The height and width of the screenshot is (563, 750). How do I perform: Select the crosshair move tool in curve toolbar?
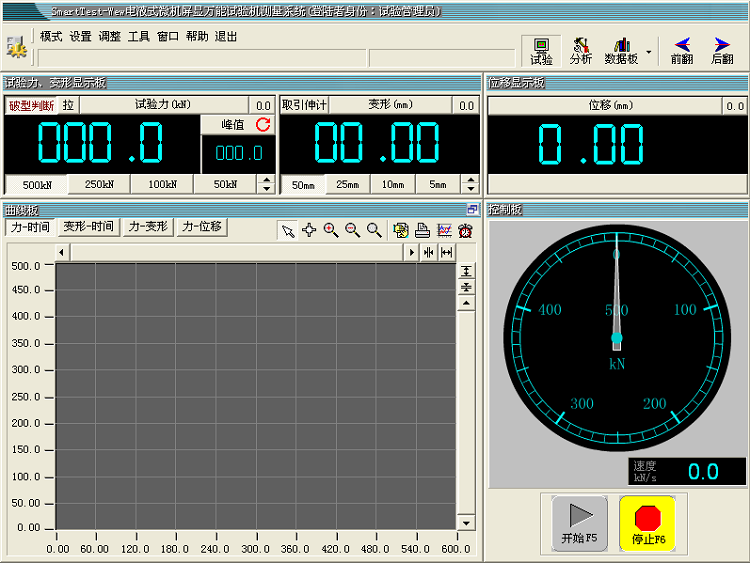[309, 231]
